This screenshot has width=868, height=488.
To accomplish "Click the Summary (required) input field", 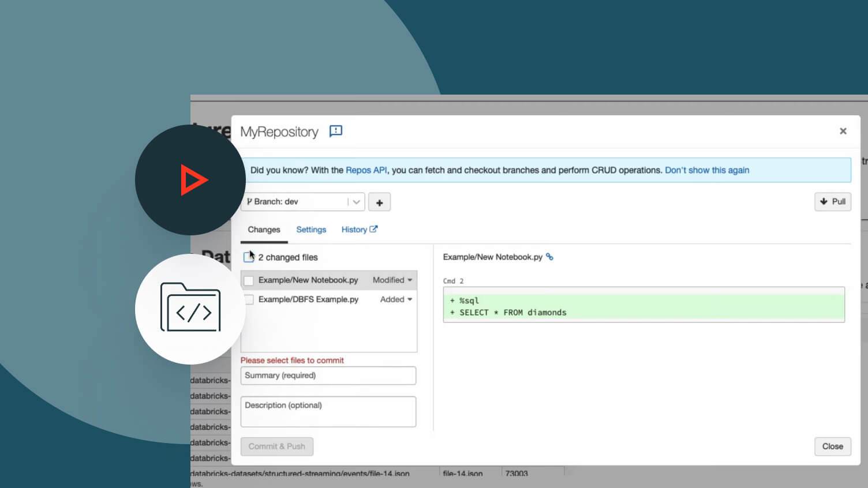I will tap(328, 376).
